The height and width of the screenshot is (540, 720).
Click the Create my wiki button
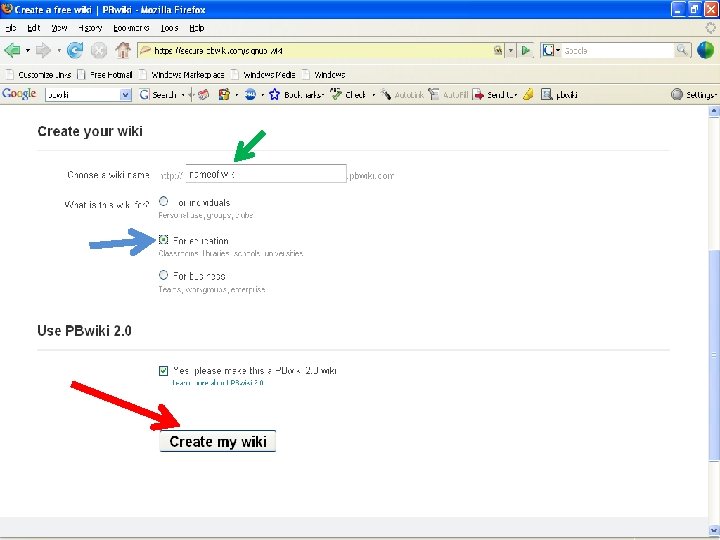click(x=218, y=441)
